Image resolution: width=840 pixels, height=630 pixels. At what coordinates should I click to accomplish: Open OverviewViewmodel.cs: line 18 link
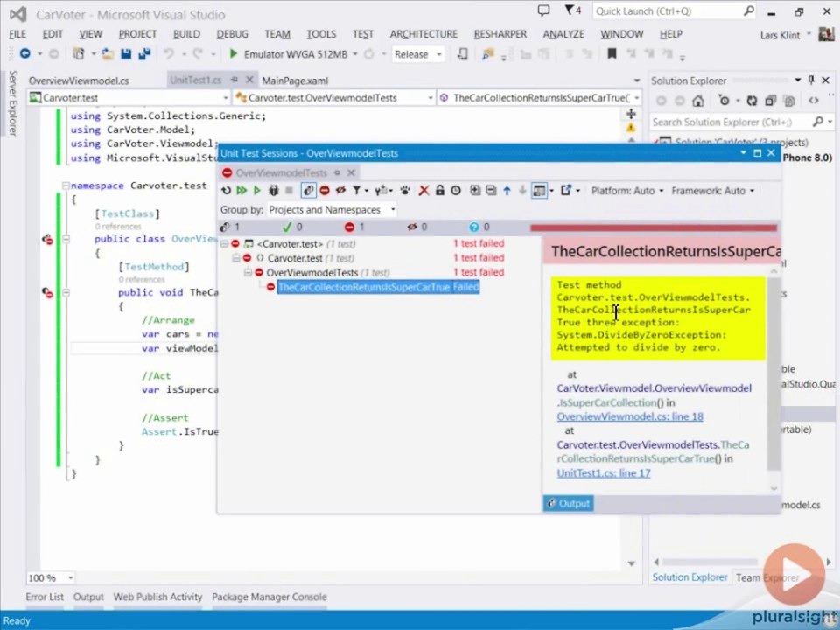(x=630, y=416)
